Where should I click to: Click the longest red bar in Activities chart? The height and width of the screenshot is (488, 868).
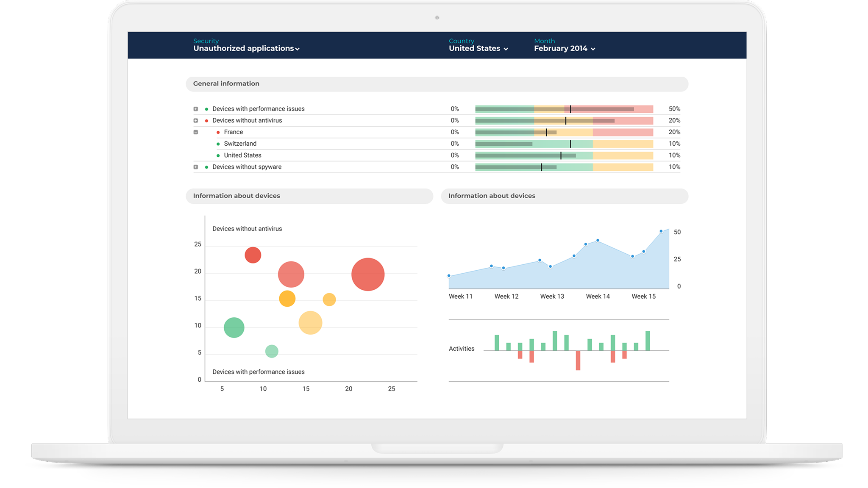578,360
